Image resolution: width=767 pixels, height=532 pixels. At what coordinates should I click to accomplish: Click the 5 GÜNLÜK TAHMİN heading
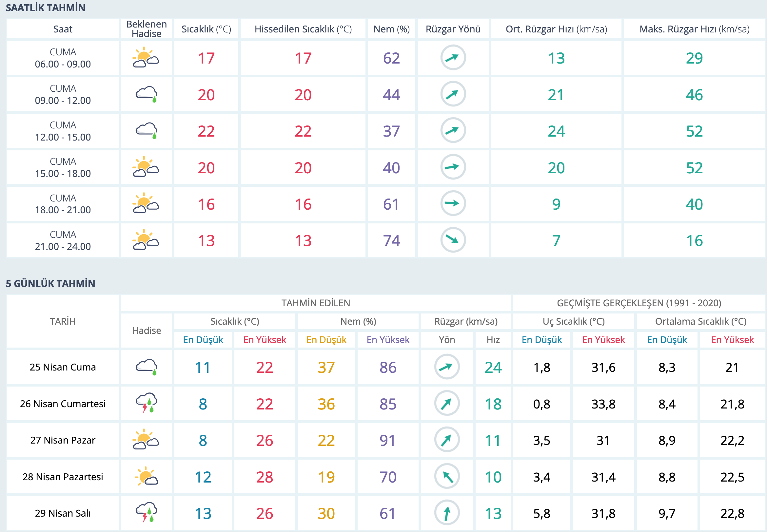point(50,284)
